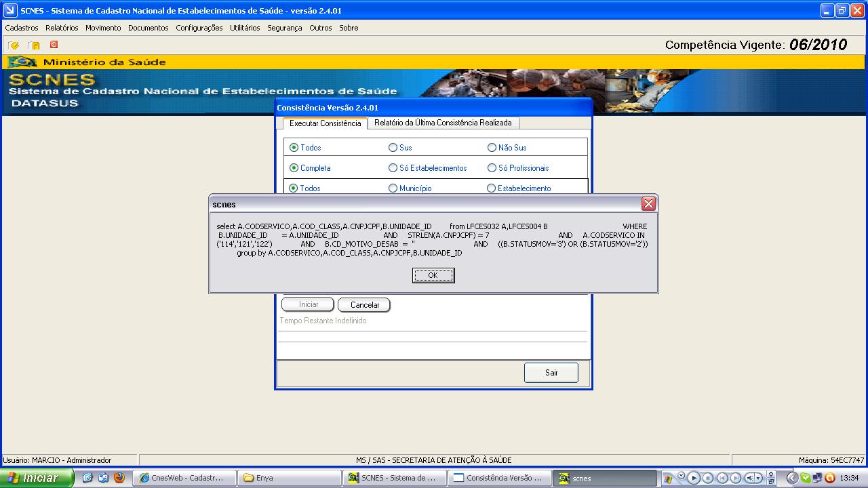Click Media Player previous track button
The height and width of the screenshot is (488, 868).
(x=722, y=478)
